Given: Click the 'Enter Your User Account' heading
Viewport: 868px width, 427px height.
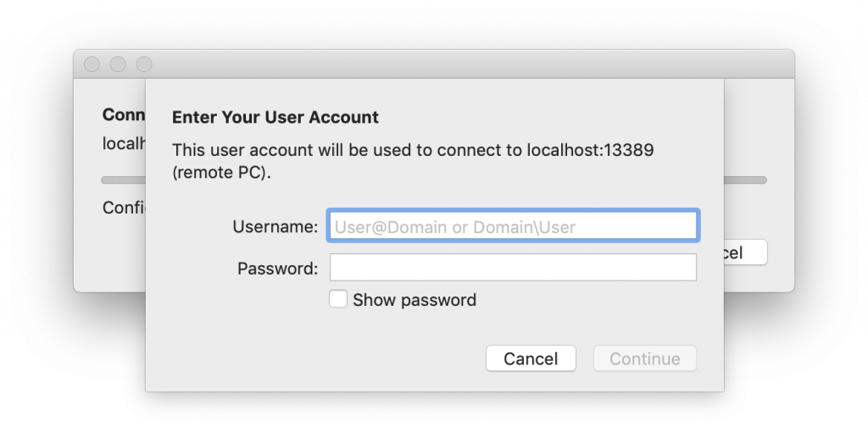Looking at the screenshot, I should tap(275, 118).
